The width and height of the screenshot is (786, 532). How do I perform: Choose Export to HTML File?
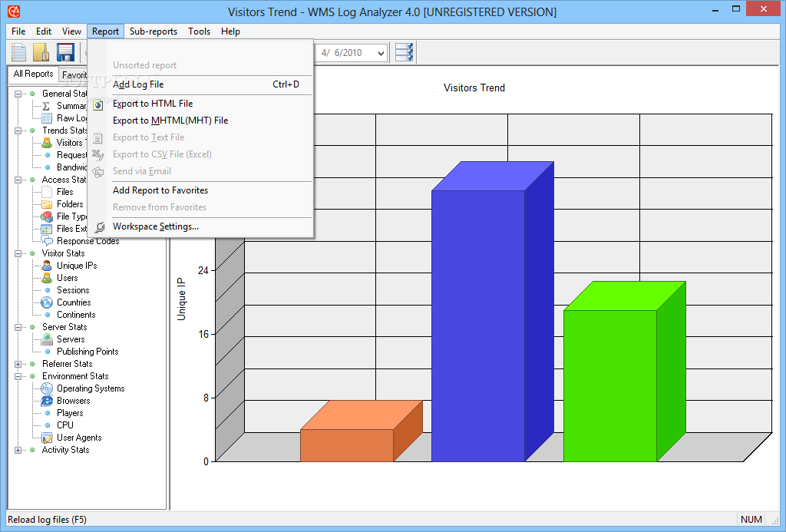[x=200, y=104]
